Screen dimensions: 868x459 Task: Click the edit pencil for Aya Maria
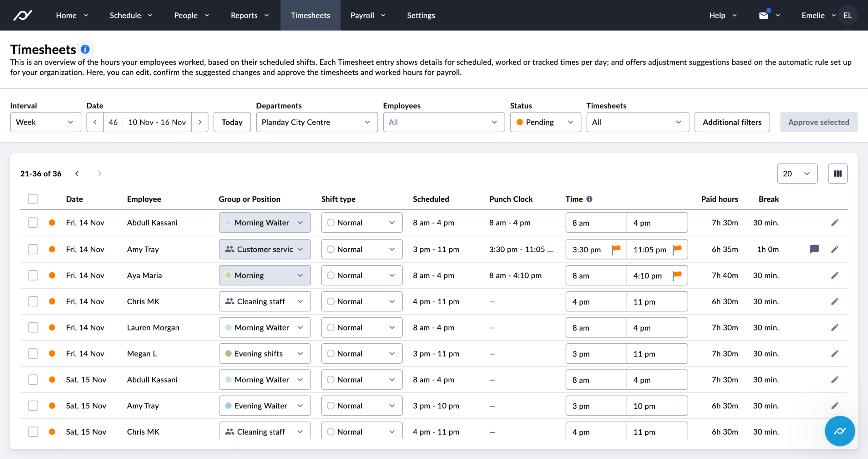click(x=835, y=275)
